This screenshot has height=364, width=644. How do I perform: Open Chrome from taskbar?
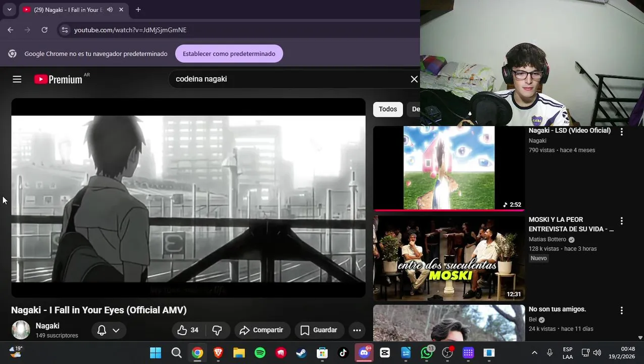coord(197,353)
